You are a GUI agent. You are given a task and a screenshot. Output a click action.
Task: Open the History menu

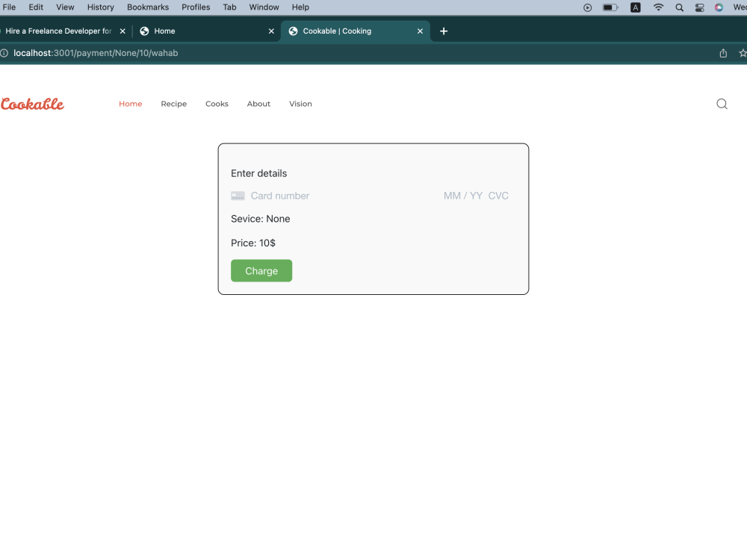(x=101, y=7)
